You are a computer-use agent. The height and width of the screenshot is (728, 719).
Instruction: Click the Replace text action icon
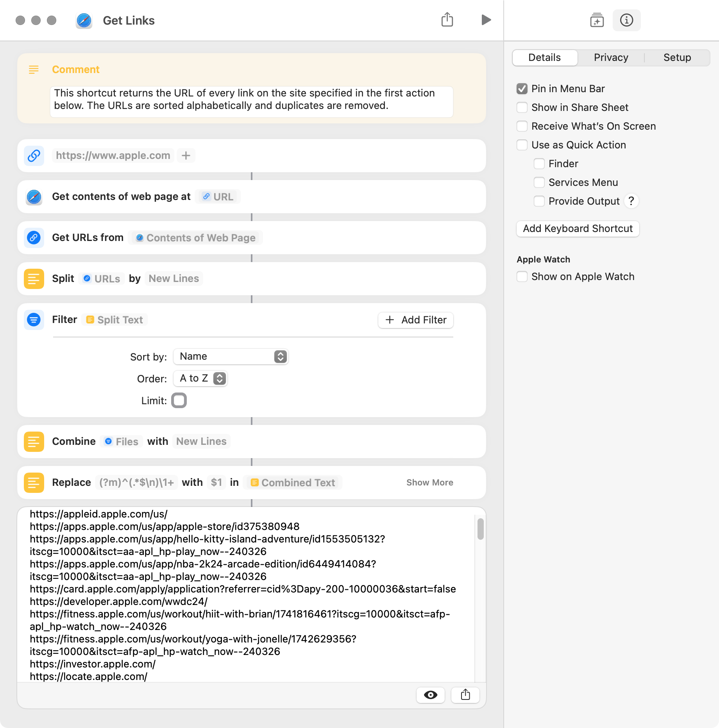[x=34, y=482]
